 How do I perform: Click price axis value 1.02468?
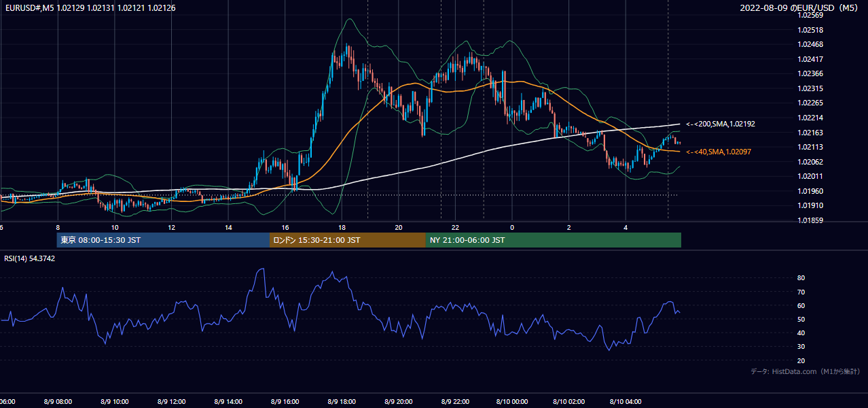coord(811,45)
